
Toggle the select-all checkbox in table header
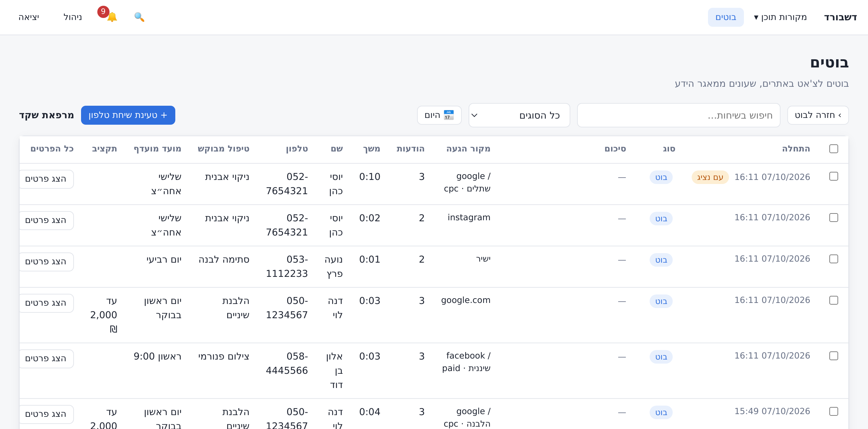(833, 149)
